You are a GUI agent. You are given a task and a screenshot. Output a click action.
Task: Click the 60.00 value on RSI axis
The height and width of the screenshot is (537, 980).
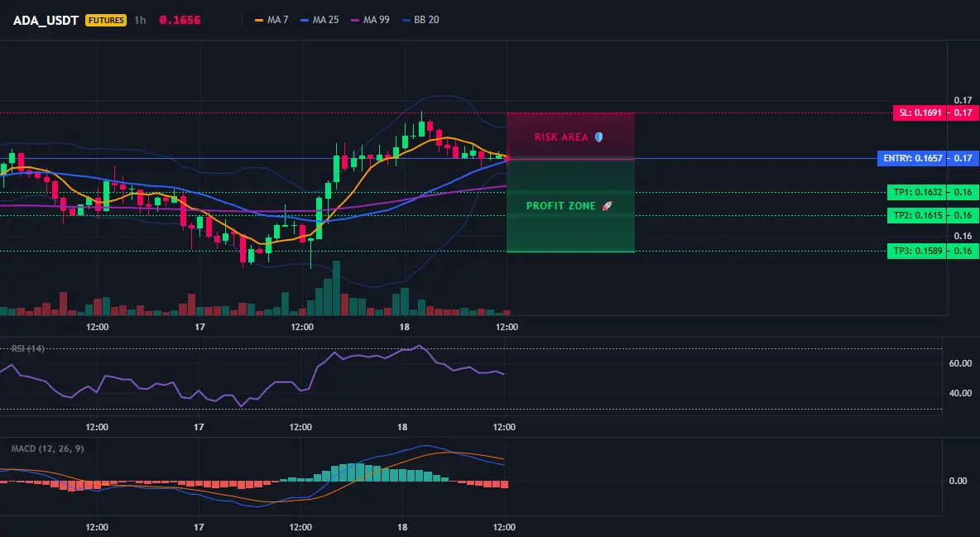tap(961, 363)
